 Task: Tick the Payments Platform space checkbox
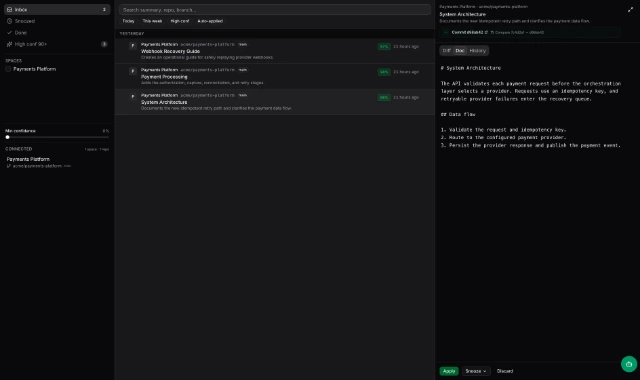click(x=8, y=69)
